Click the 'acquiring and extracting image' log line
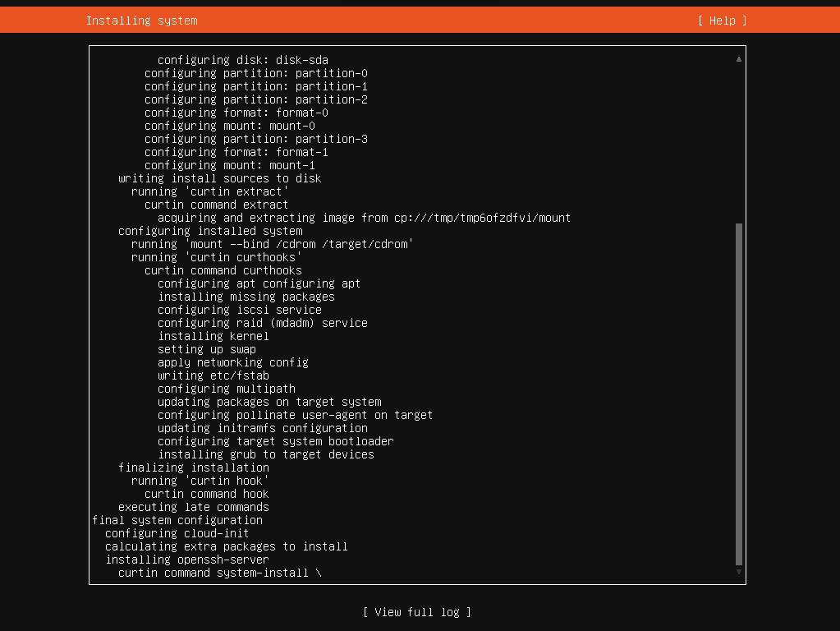This screenshot has width=840, height=631. 364,218
